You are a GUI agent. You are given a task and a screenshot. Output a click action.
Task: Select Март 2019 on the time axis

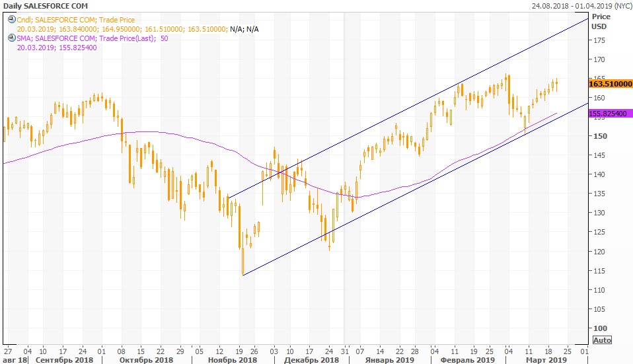pos(546,360)
